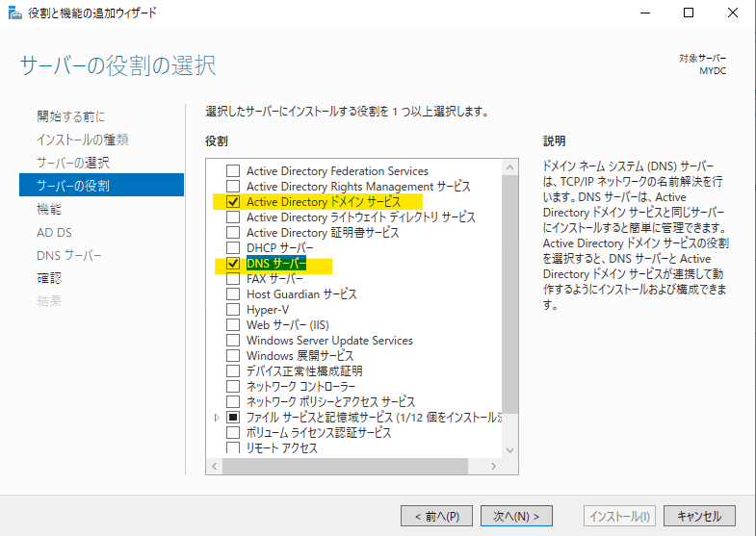Cancel the wizard with キャンセル button

coord(699,516)
